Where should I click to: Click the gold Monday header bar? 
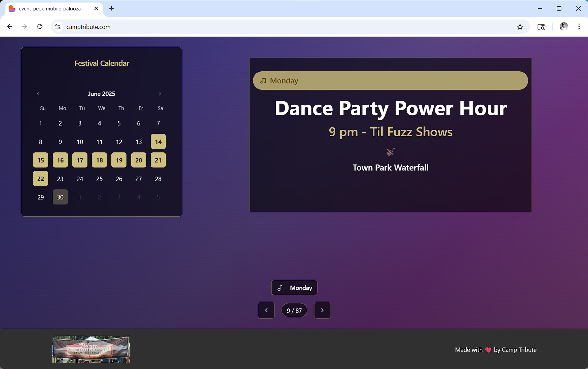tap(390, 81)
